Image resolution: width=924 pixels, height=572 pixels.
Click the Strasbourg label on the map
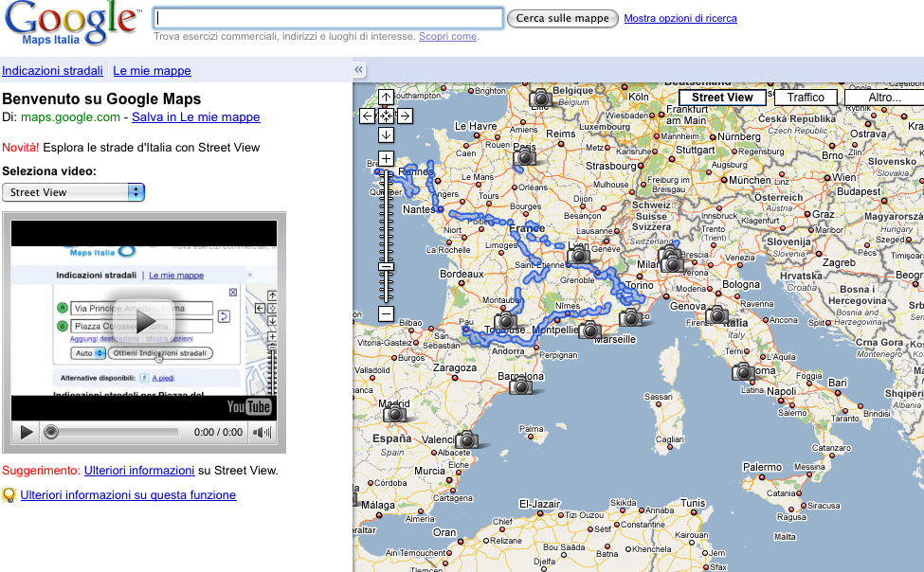click(611, 166)
